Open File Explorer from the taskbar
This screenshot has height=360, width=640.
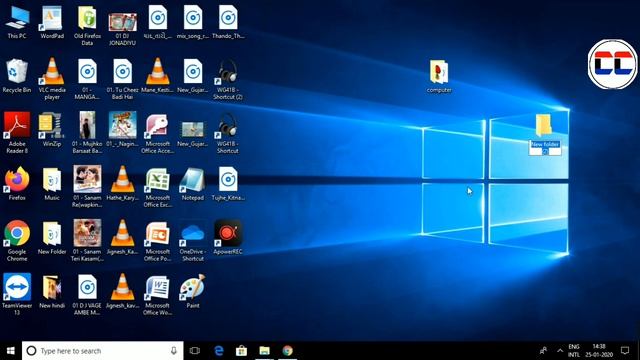264,351
